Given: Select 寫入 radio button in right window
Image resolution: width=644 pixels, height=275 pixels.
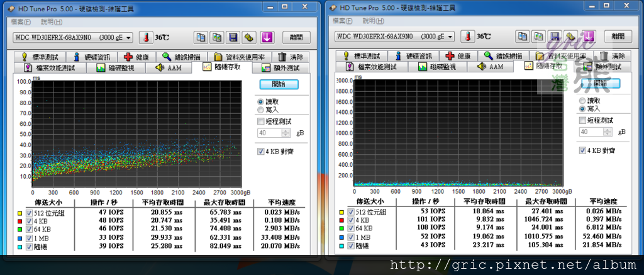Looking at the screenshot, I should point(582,108).
